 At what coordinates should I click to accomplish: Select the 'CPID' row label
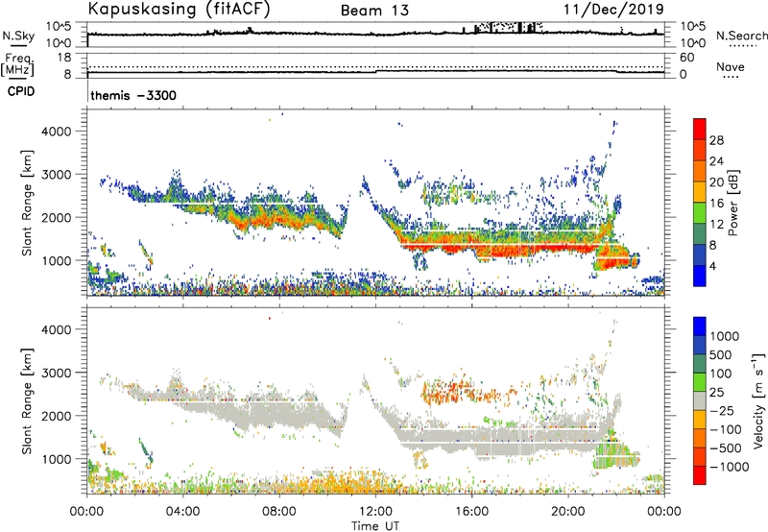(x=21, y=91)
